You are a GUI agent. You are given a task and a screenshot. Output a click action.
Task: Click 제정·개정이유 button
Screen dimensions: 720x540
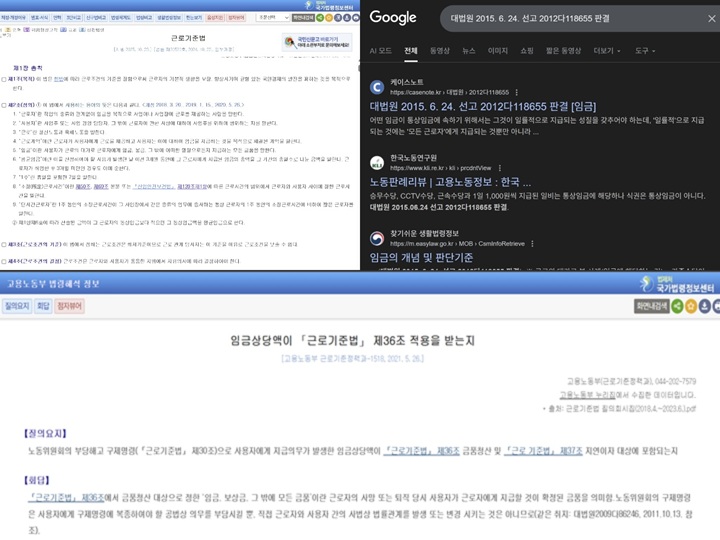pos(13,17)
